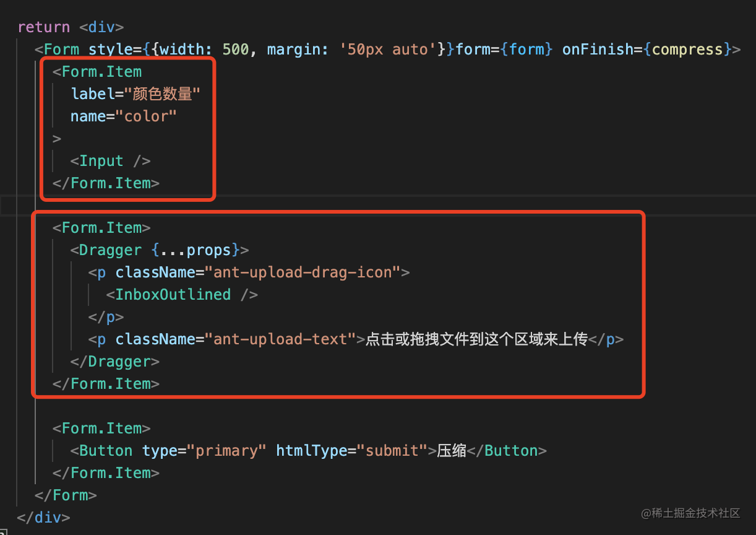Click the 'compress' handler name

(x=687, y=50)
